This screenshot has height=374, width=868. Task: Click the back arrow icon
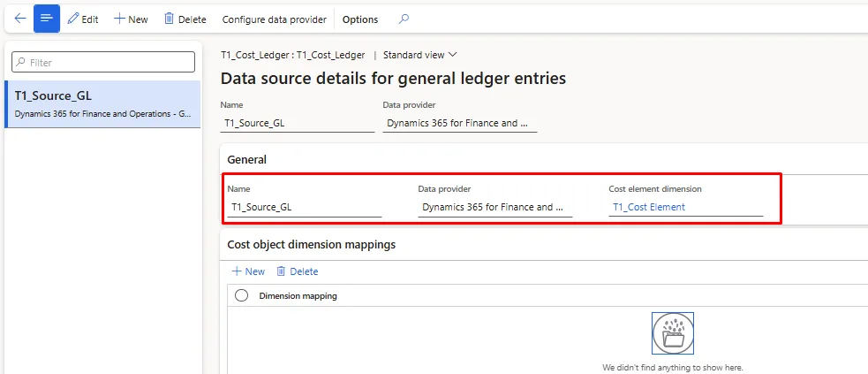point(20,19)
